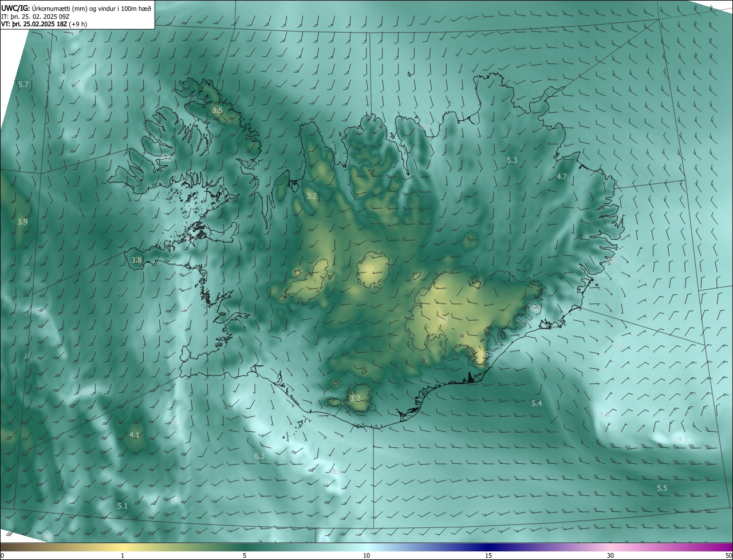Click the 3.9 value label on the map
Viewport: 733px width, 560px height.
22,222
